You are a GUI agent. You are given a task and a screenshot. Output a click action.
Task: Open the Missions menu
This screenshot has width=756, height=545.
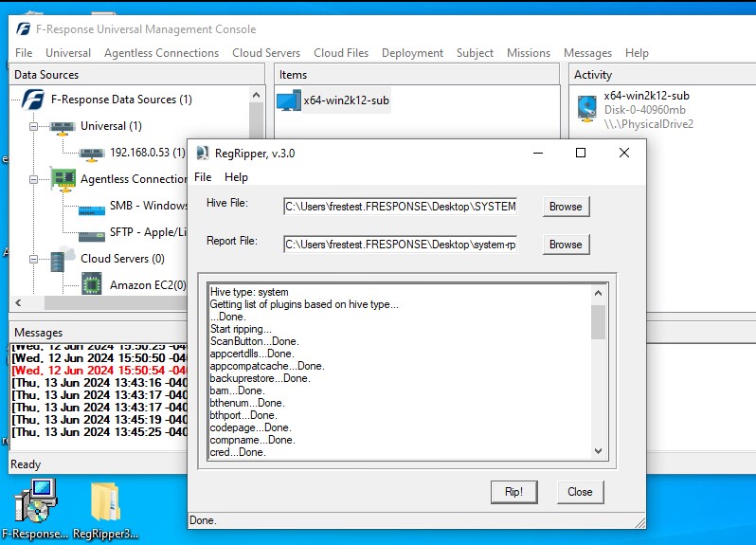tap(529, 52)
